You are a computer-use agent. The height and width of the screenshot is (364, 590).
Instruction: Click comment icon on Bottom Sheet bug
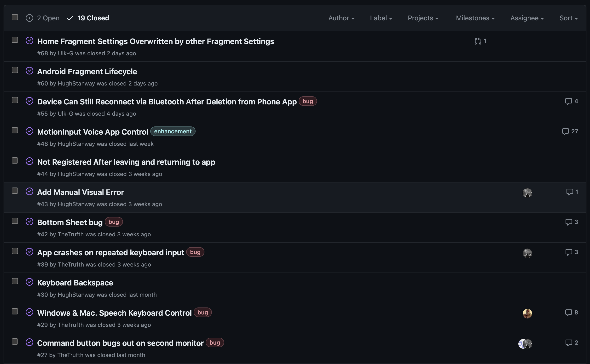(569, 222)
